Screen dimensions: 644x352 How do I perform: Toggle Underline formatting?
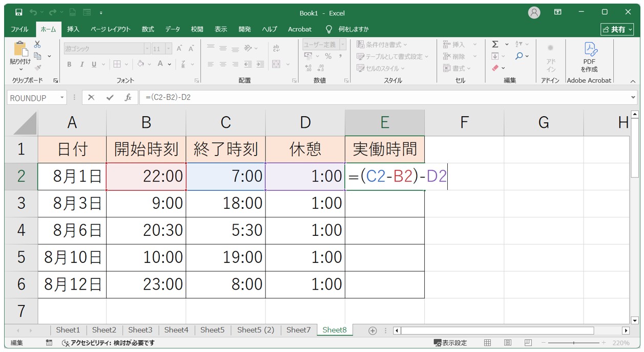(94, 64)
